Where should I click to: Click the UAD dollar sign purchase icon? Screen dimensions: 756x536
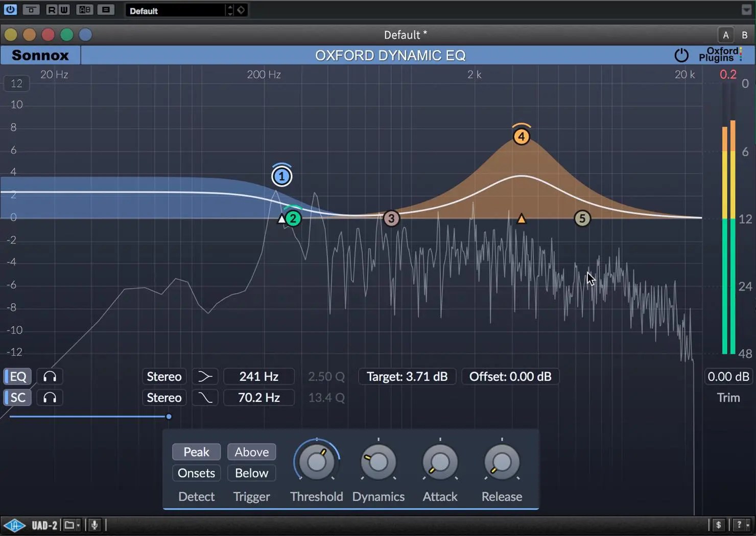[x=718, y=525]
